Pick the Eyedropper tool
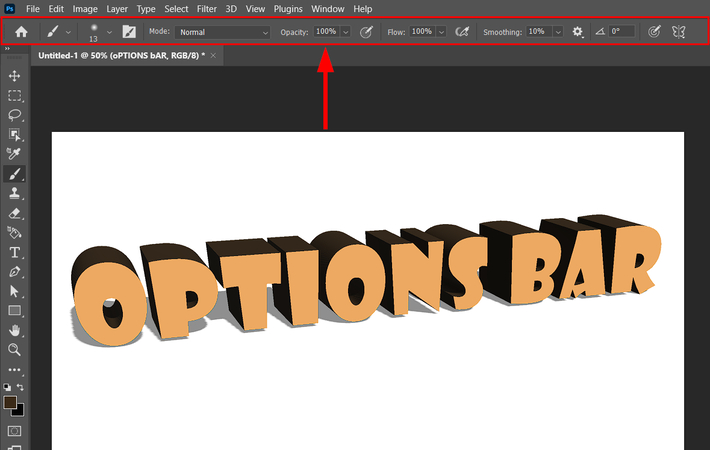Image resolution: width=710 pixels, height=450 pixels. (15, 154)
